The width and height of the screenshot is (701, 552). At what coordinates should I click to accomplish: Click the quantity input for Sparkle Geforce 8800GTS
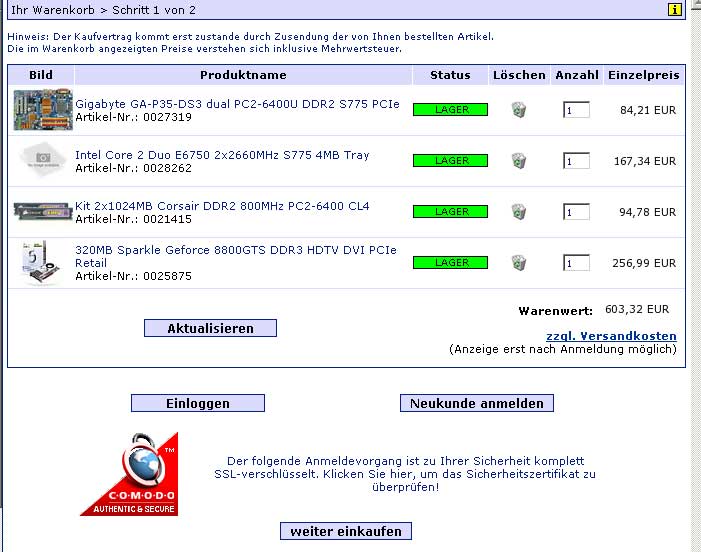[576, 263]
